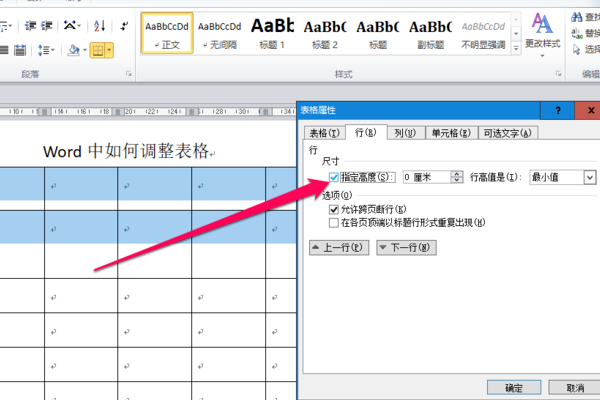600x400 pixels.
Task: Close the 表格属性 dialog
Action: coord(589,111)
